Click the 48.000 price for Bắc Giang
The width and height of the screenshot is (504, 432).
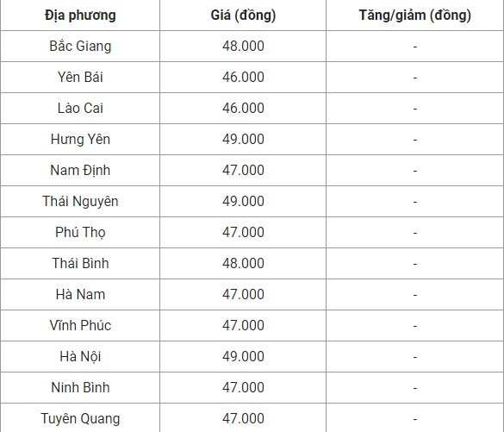click(x=243, y=47)
